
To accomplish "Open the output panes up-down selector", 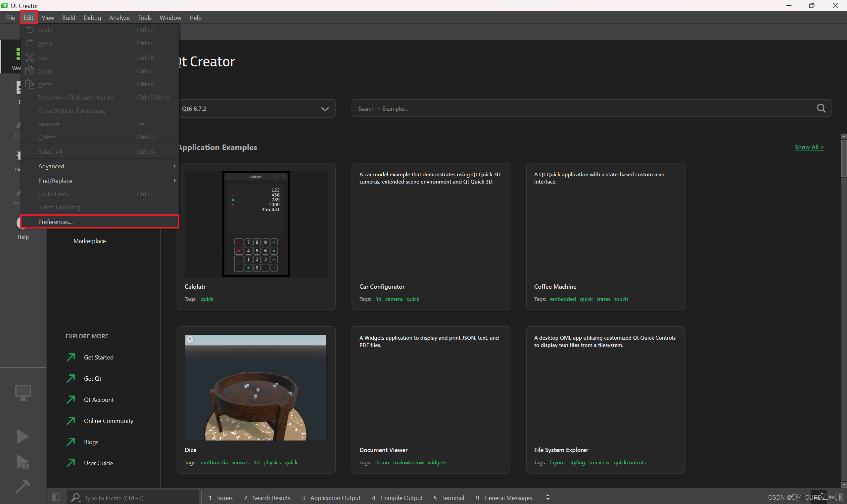I will pyautogui.click(x=547, y=497).
